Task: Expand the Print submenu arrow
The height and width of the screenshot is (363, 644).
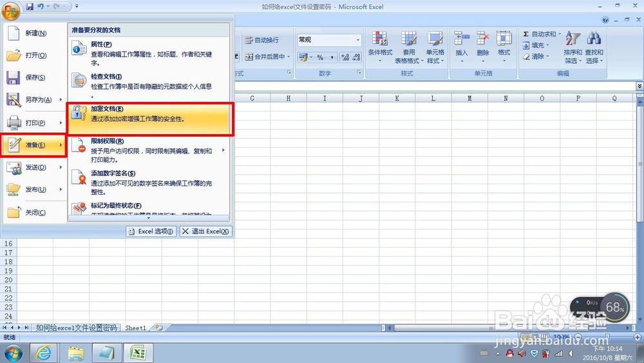Action: [x=61, y=123]
